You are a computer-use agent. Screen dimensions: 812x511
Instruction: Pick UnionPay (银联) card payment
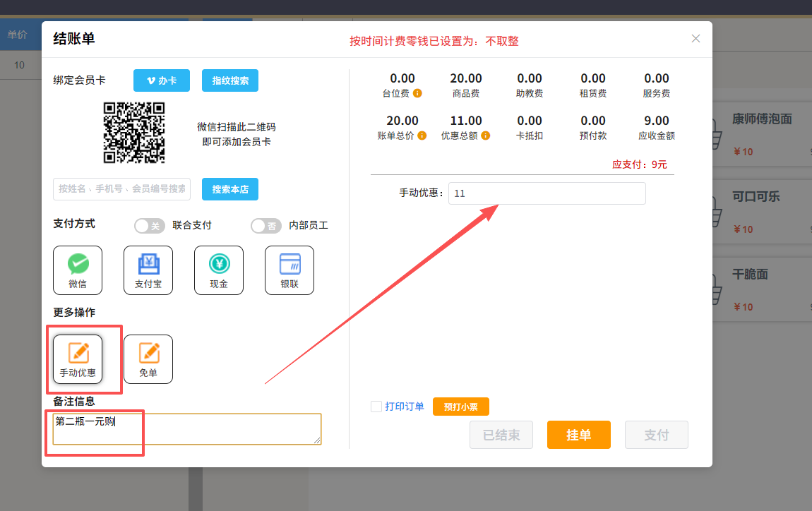[x=289, y=270]
